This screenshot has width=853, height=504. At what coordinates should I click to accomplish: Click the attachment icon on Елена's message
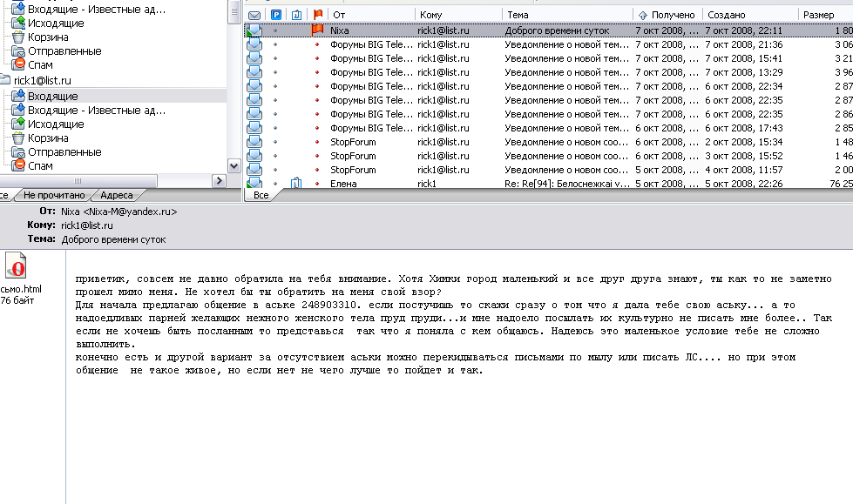pos(297,184)
